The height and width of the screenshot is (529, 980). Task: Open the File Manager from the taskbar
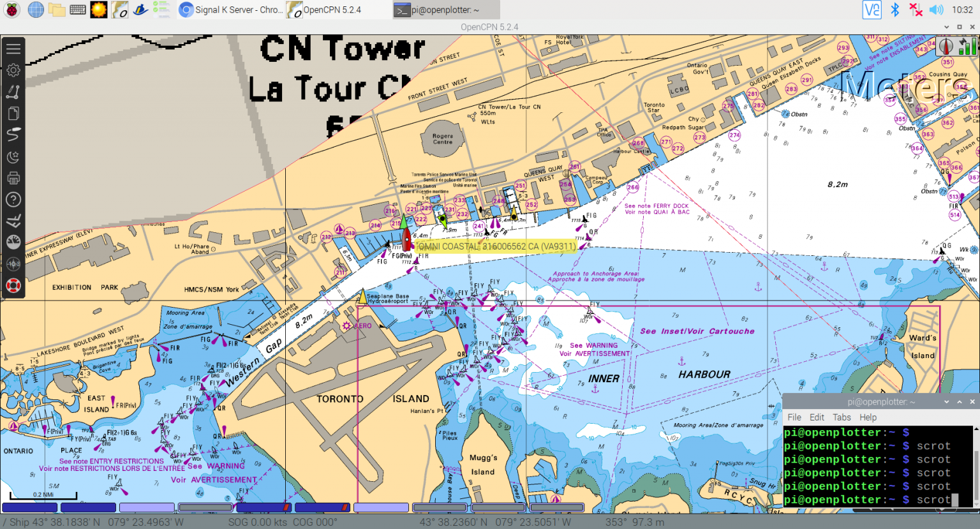[x=56, y=10]
